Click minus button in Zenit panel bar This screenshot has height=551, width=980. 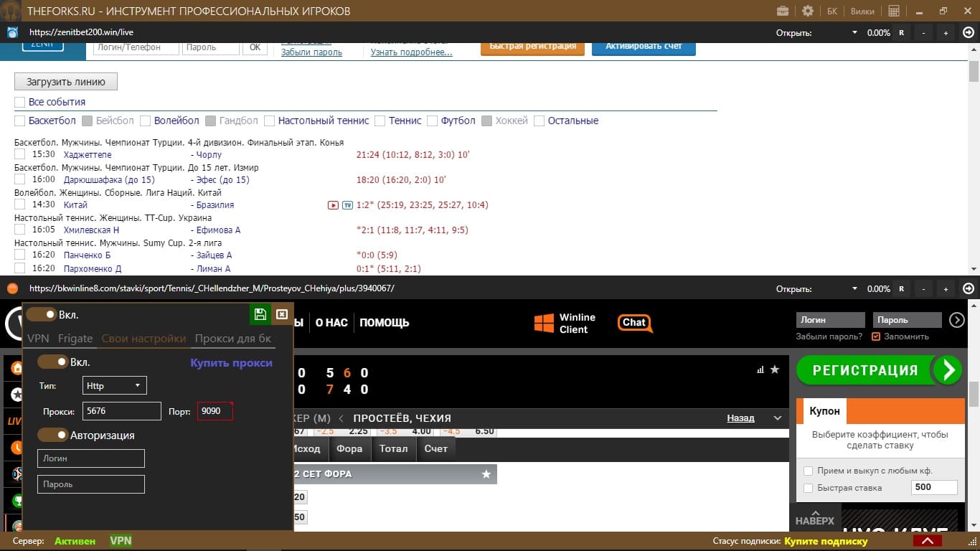click(x=924, y=32)
